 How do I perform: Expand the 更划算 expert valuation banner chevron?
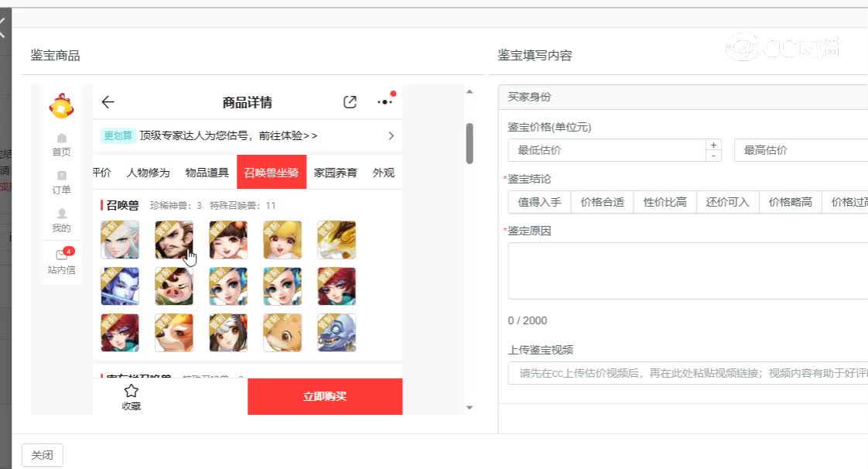point(391,135)
